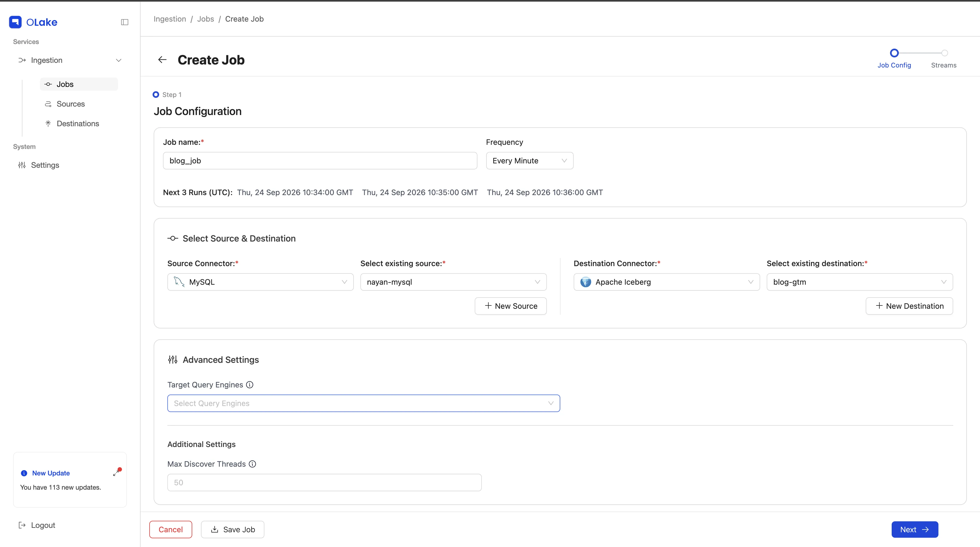Select the Job Config step label

pos(894,65)
